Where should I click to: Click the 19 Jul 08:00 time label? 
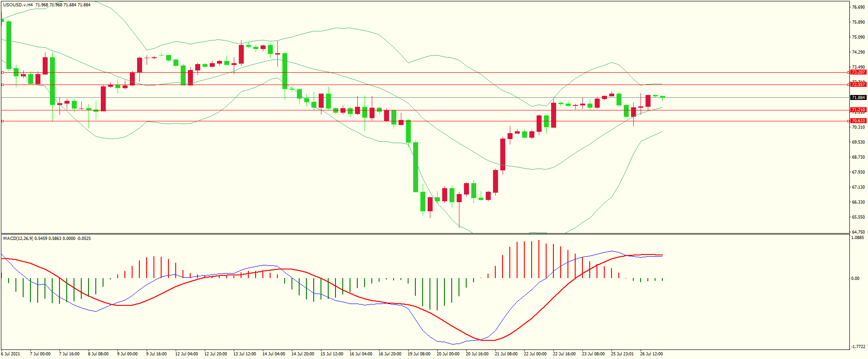click(419, 354)
